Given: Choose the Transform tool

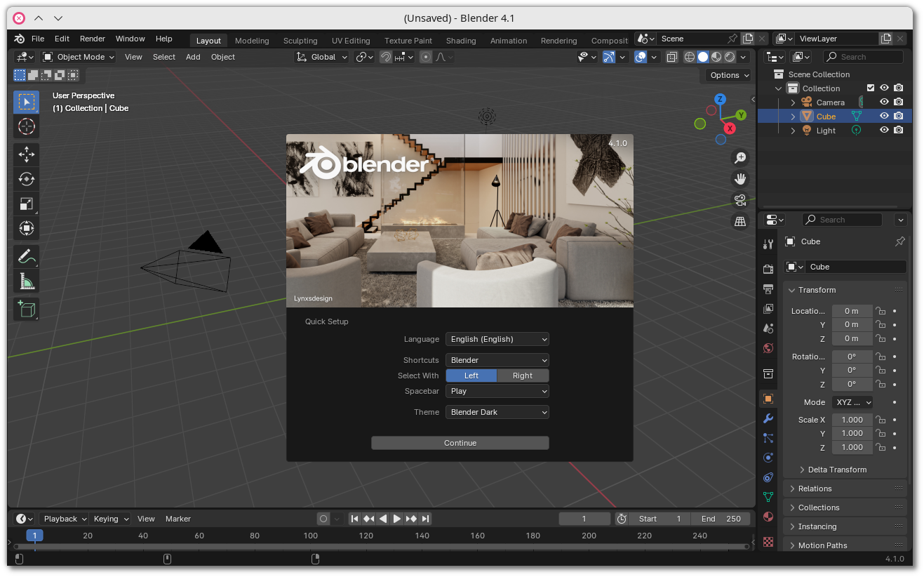Looking at the screenshot, I should click(26, 228).
